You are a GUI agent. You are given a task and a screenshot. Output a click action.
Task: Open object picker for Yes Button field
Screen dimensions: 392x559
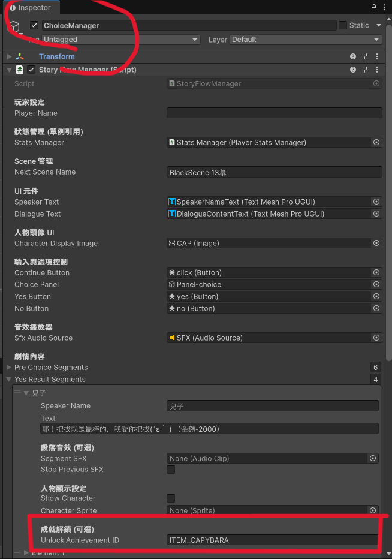[x=376, y=296]
